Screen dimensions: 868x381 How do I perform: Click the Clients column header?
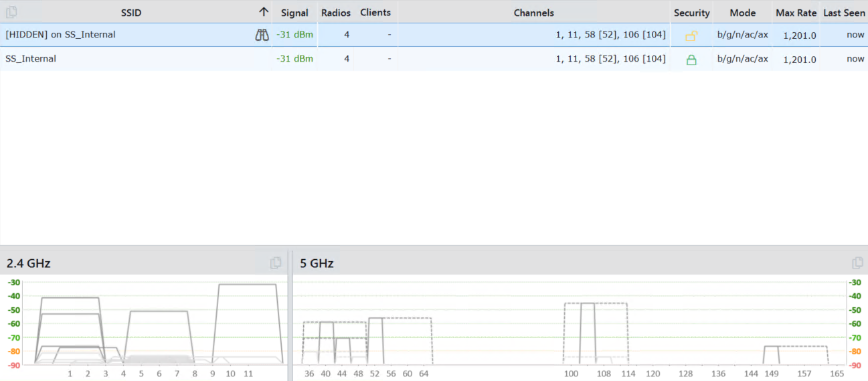pyautogui.click(x=375, y=13)
